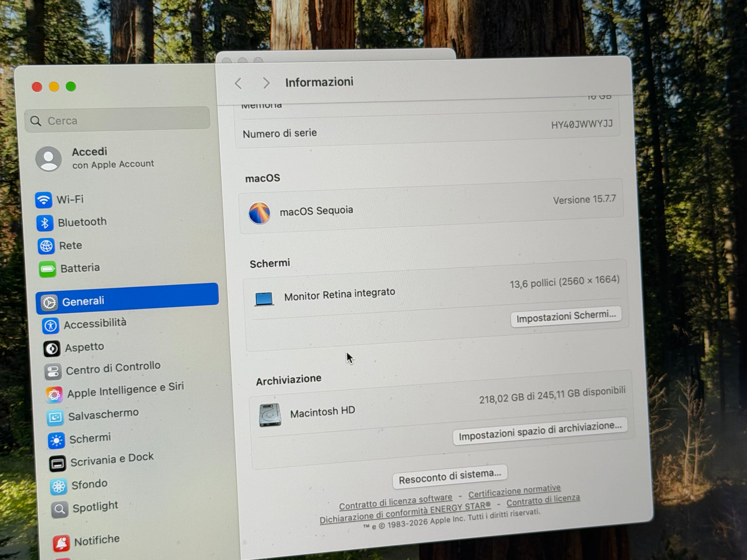Open the Contratto di licenza link
The image size is (747, 560).
[x=543, y=501]
